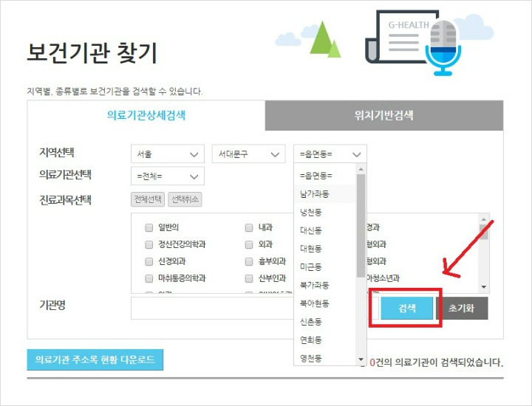The height and width of the screenshot is (406, 532).
Task: Click the dropdown list scrollbar thumb
Action: tap(361, 226)
